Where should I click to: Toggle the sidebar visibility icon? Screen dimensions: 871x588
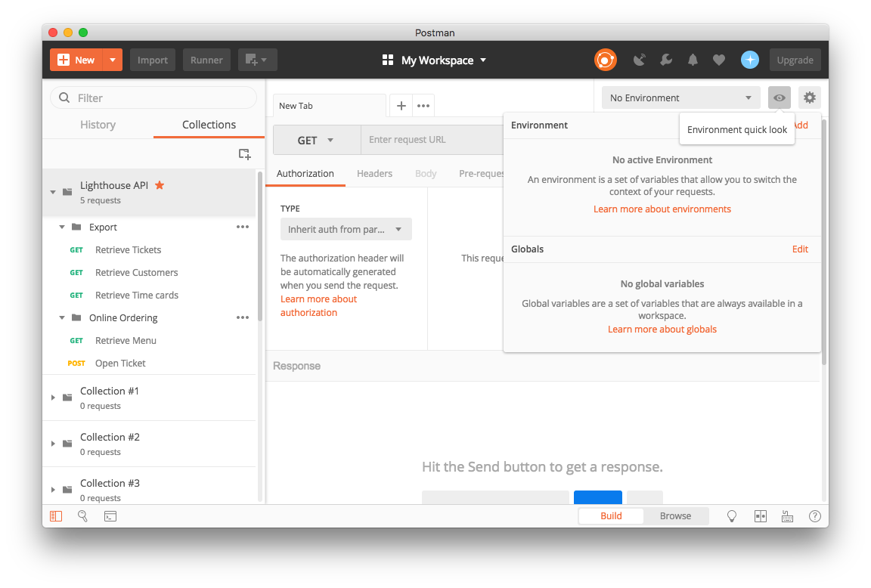point(56,516)
